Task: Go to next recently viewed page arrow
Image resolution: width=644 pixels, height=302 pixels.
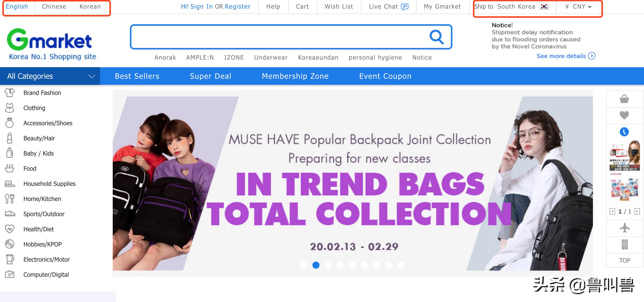Action: [x=637, y=211]
